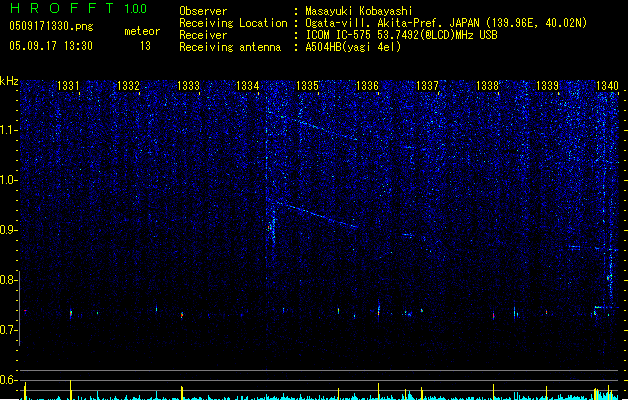
Task: Click the 1.0 kHz axis label
Action: pyautogui.click(x=8, y=180)
